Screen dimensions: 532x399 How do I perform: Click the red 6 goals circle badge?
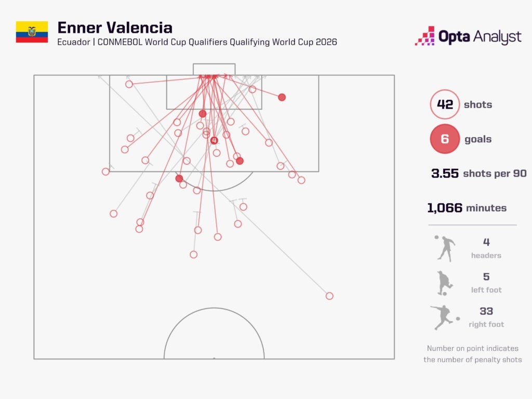(x=445, y=139)
